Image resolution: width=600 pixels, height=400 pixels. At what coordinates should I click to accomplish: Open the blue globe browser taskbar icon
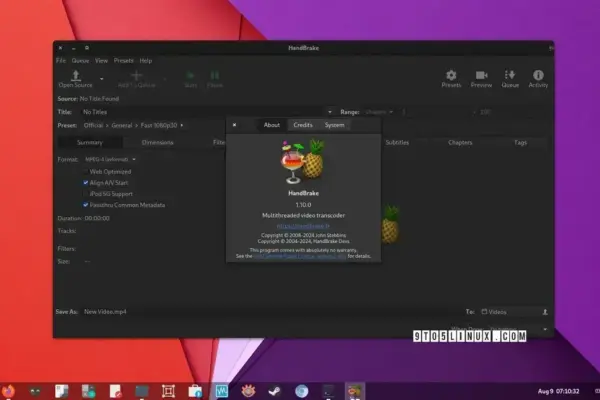(302, 391)
